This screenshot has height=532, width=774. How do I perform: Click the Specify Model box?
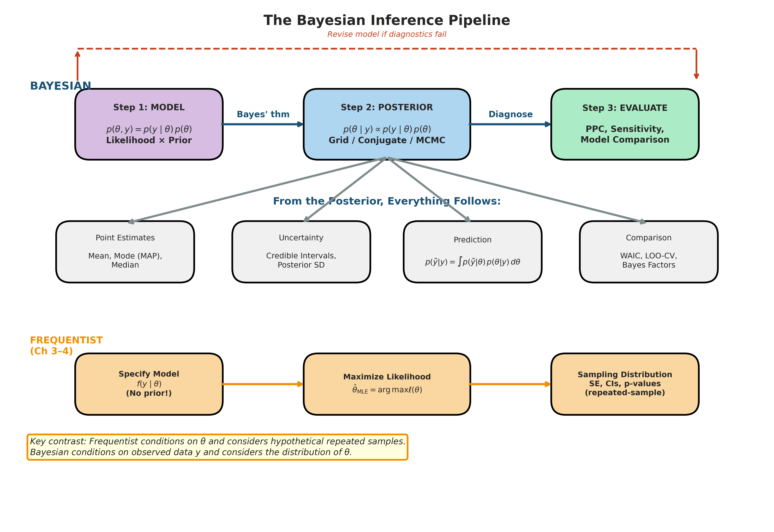[x=149, y=384]
